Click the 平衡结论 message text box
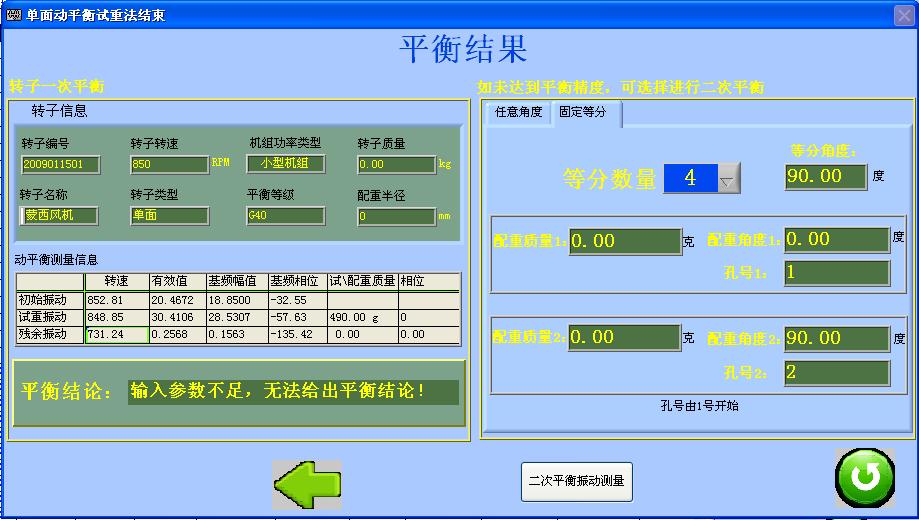 [x=293, y=392]
